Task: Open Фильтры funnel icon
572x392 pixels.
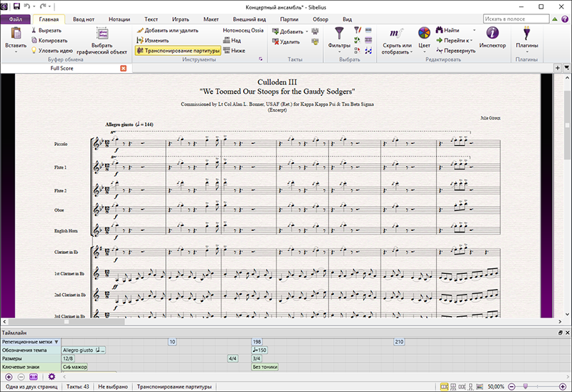Action: coord(339,33)
